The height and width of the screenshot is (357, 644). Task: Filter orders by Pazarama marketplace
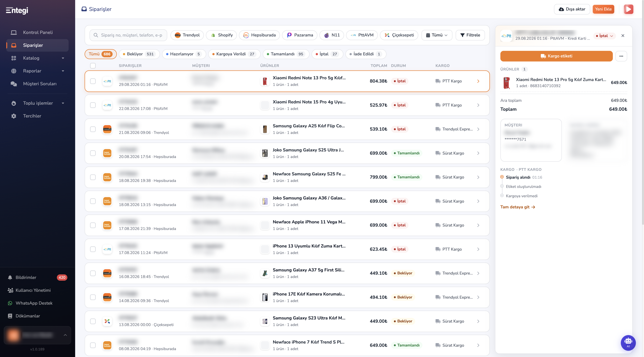299,35
